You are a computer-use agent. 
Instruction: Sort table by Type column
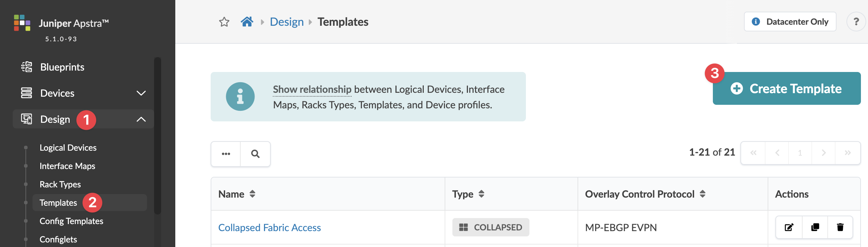(x=481, y=194)
